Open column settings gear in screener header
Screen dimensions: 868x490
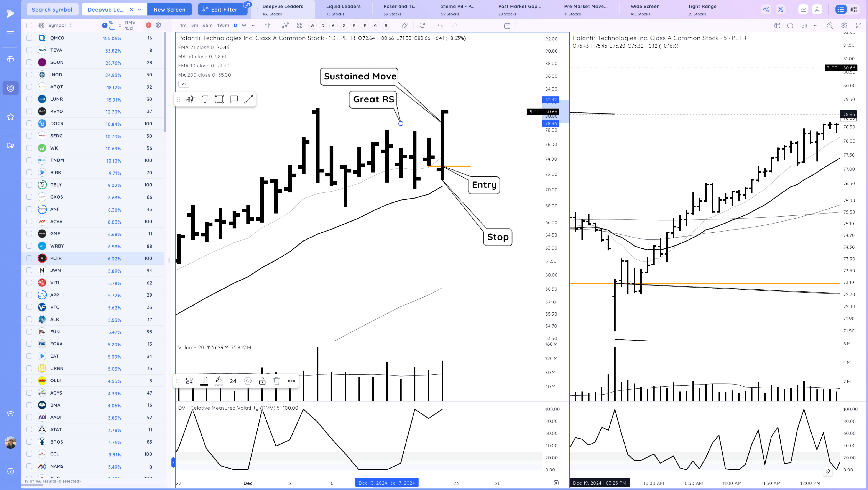pyautogui.click(x=158, y=25)
